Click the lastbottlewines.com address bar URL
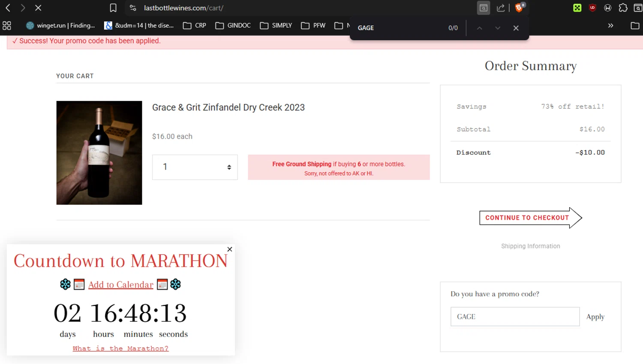643x364 pixels. click(x=183, y=8)
